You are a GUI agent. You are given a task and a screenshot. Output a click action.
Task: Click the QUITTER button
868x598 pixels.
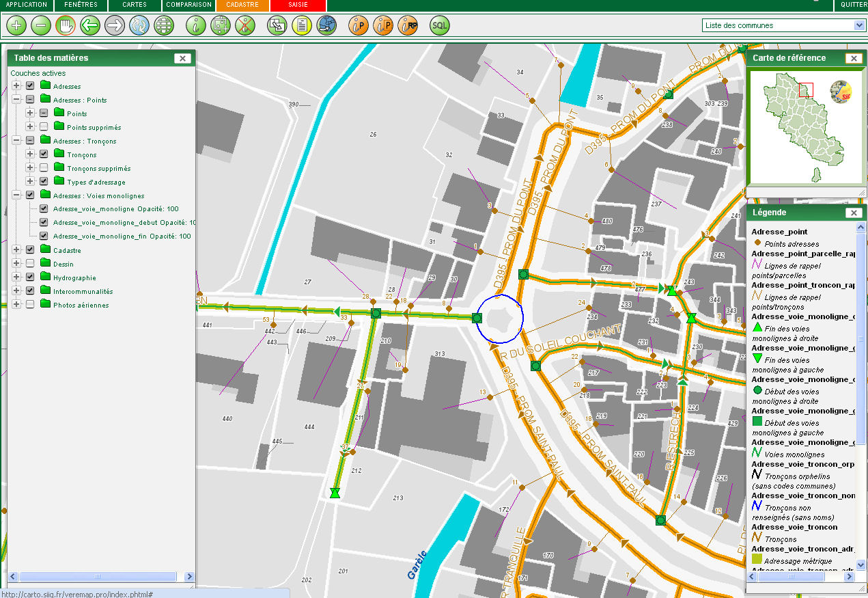[852, 5]
